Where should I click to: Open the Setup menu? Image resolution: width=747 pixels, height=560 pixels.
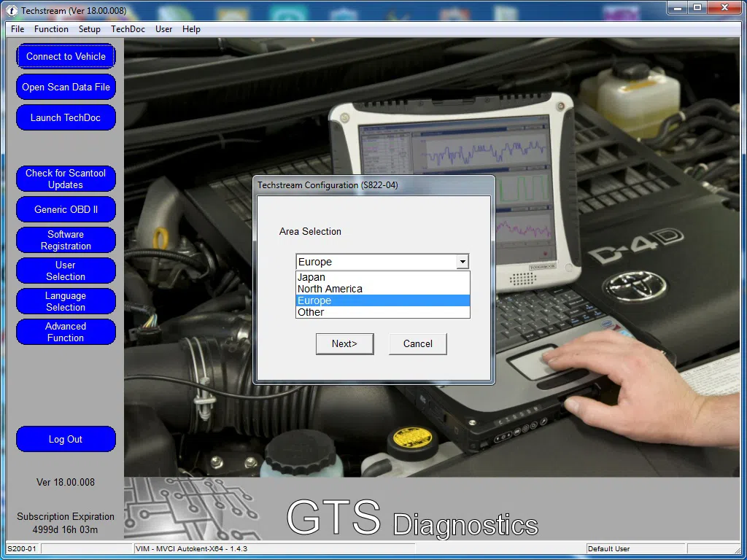(x=90, y=29)
